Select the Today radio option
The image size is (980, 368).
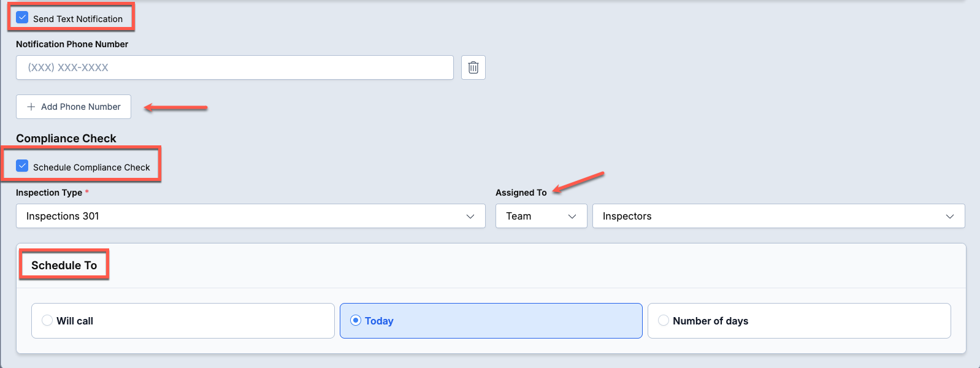tap(356, 320)
